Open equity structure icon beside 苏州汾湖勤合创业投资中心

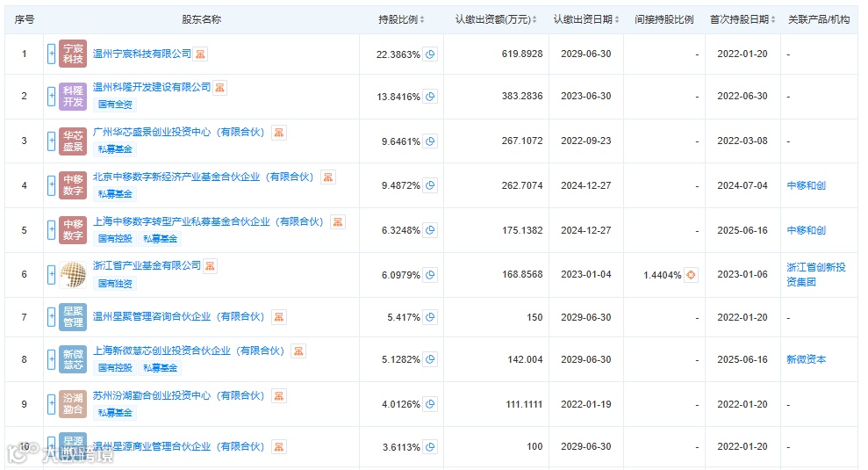[279, 396]
